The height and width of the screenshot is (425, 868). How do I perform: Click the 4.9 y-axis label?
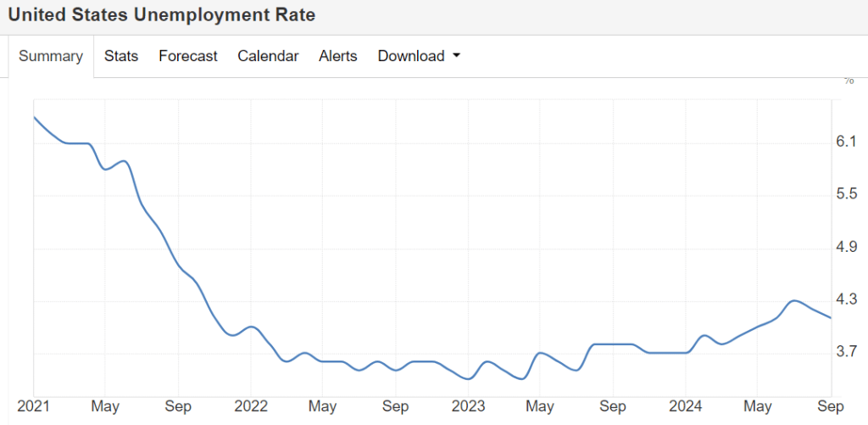[846, 247]
